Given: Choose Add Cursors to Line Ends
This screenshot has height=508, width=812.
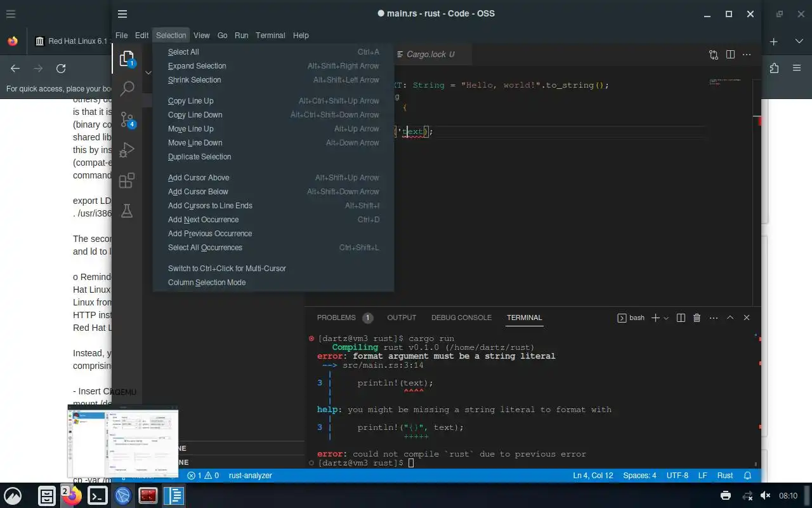Looking at the screenshot, I should (x=273, y=206).
